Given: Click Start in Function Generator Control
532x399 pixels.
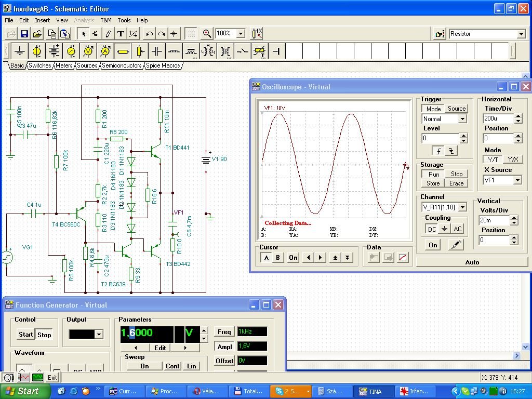Looking at the screenshot, I should coord(25,335).
